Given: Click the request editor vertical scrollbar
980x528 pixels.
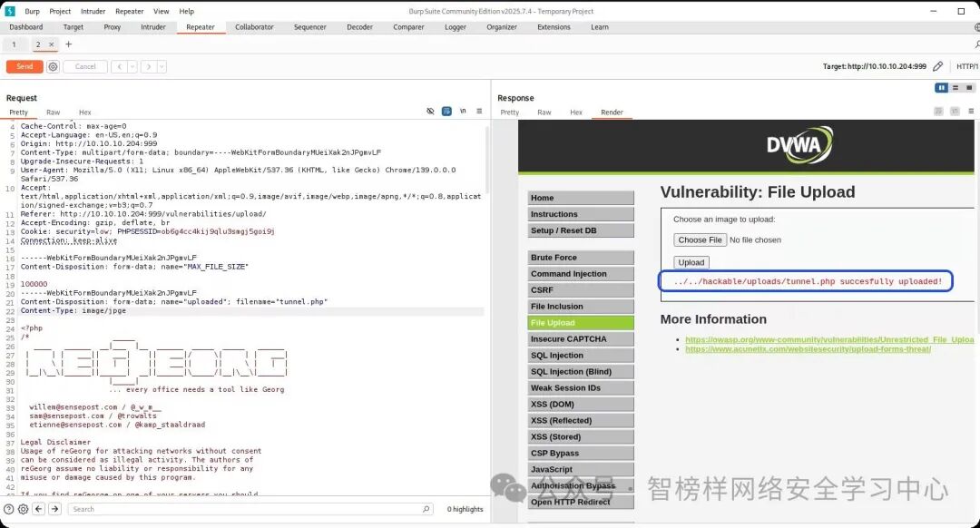Looking at the screenshot, I should pos(487,160).
